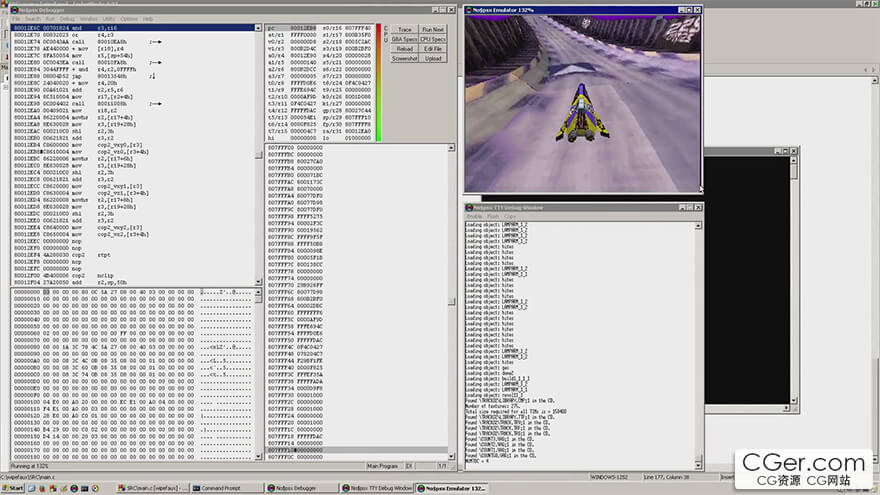This screenshot has width=880, height=495.
Task: Click the pc register value field
Action: point(303,29)
